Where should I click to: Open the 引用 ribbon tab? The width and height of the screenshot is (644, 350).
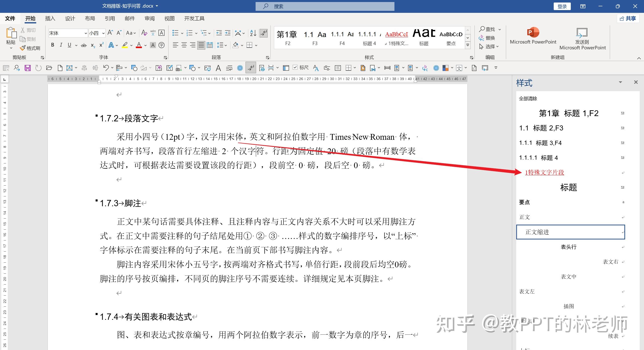(110, 19)
